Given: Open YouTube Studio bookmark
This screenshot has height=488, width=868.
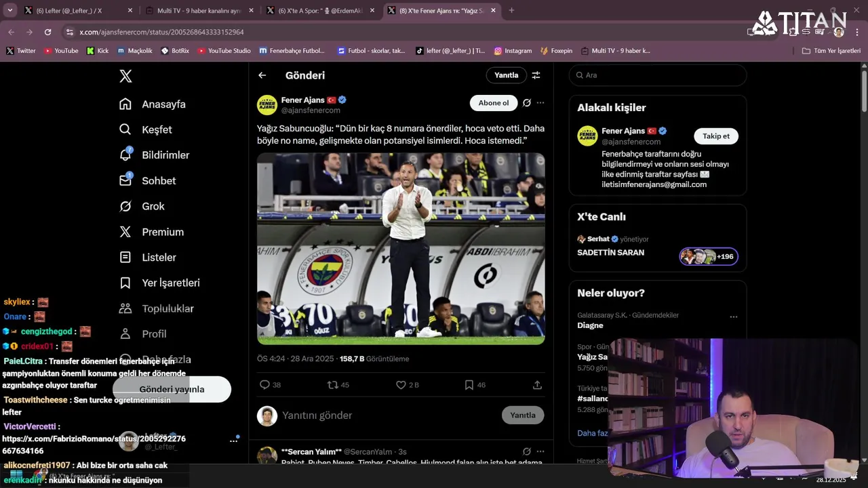Looking at the screenshot, I should pyautogui.click(x=224, y=51).
